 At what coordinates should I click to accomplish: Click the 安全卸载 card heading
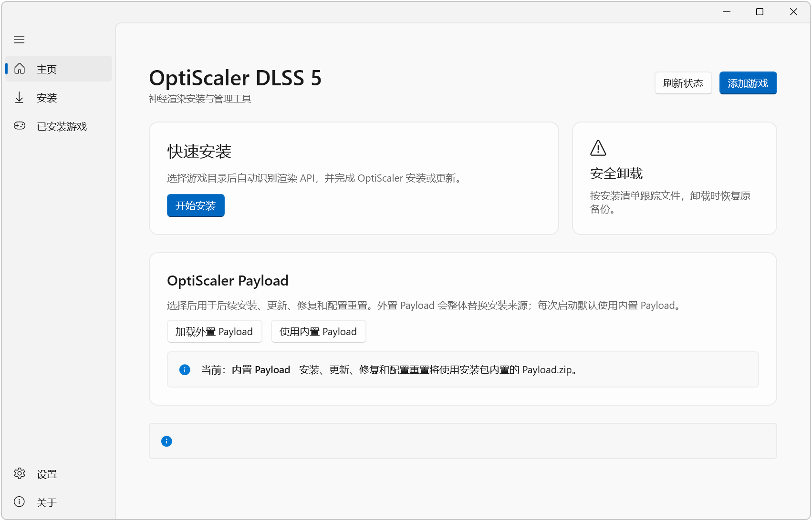point(616,174)
